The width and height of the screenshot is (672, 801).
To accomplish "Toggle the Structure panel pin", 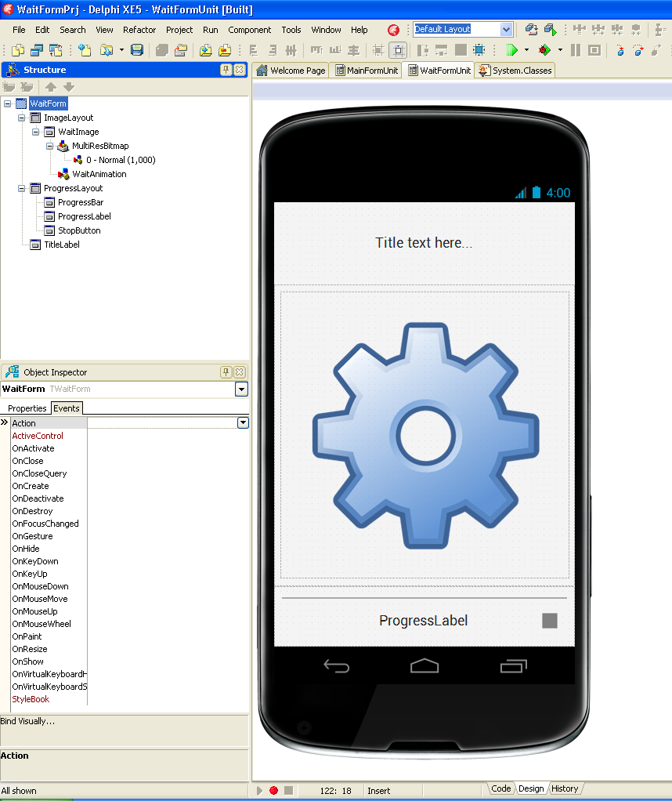I will point(226,70).
